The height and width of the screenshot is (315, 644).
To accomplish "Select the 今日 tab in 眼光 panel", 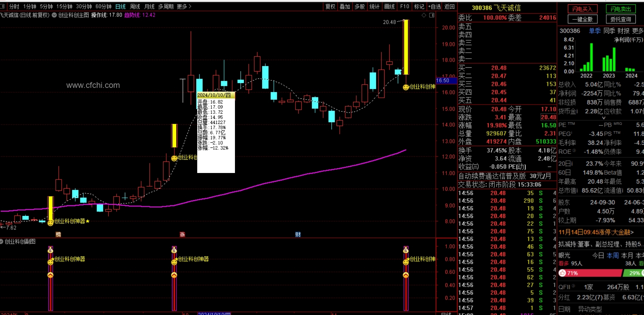I will coord(598,255).
